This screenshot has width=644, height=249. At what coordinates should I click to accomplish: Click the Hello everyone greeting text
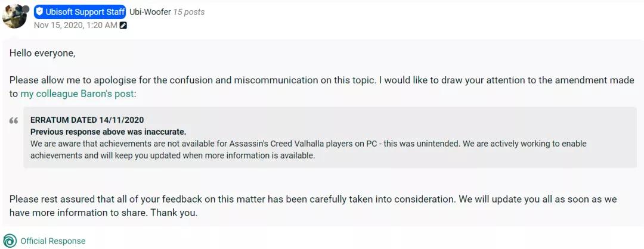coord(42,53)
